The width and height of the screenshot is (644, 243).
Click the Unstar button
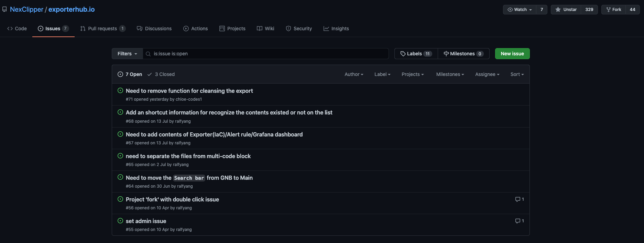(566, 10)
